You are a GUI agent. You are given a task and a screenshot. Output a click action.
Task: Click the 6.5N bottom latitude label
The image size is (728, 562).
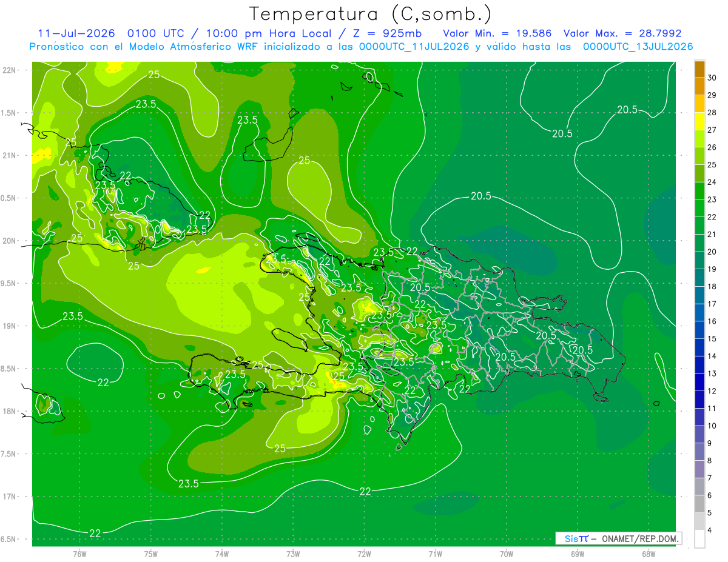pyautogui.click(x=8, y=539)
